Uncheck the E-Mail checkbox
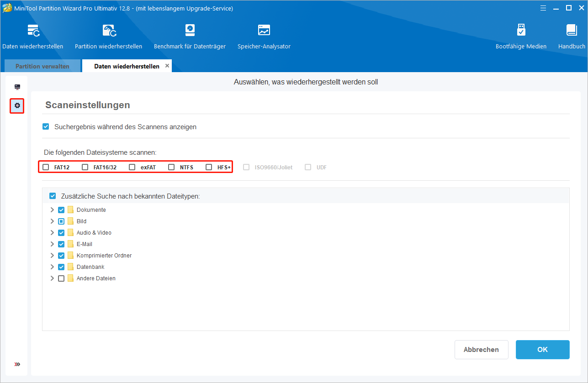 (61, 244)
